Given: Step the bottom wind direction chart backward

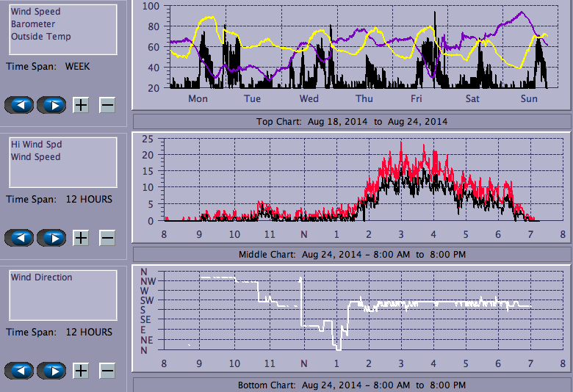Looking at the screenshot, I should pyautogui.click(x=23, y=371).
